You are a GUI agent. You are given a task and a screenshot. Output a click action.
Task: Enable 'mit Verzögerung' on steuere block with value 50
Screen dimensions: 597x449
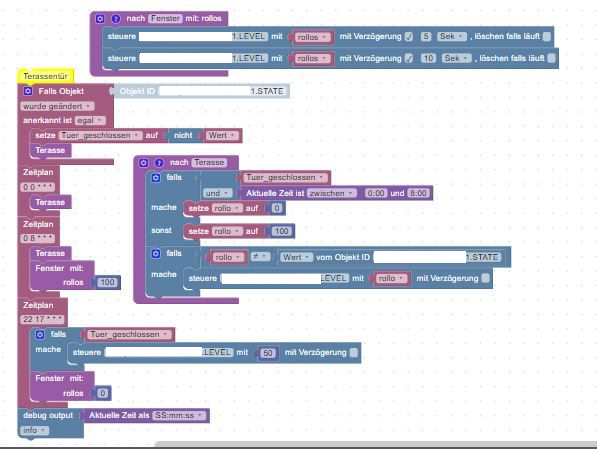pyautogui.click(x=354, y=352)
